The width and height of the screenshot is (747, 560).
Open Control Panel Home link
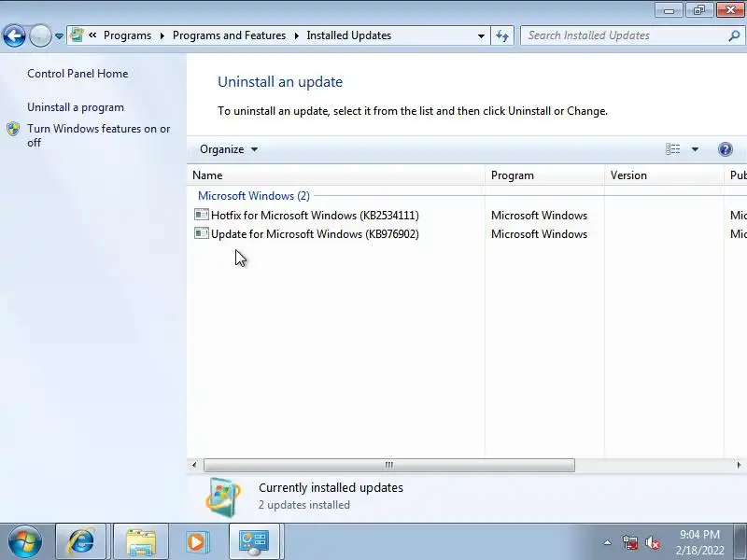click(78, 74)
